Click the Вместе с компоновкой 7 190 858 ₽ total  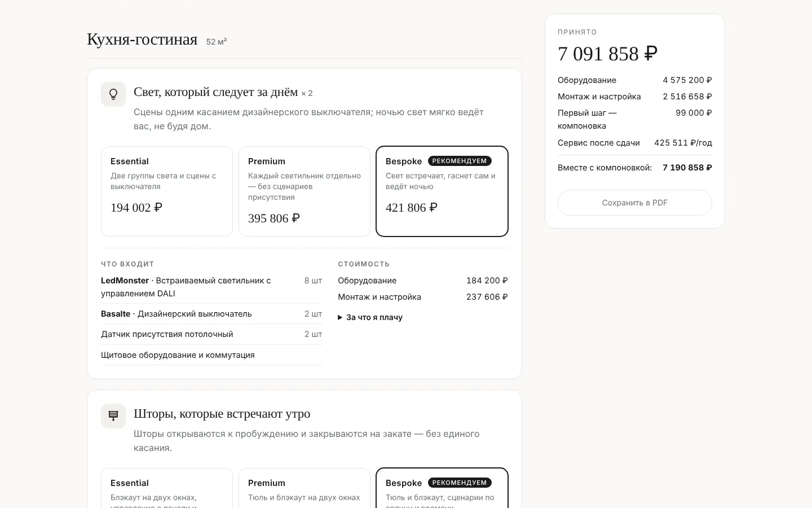[687, 168]
